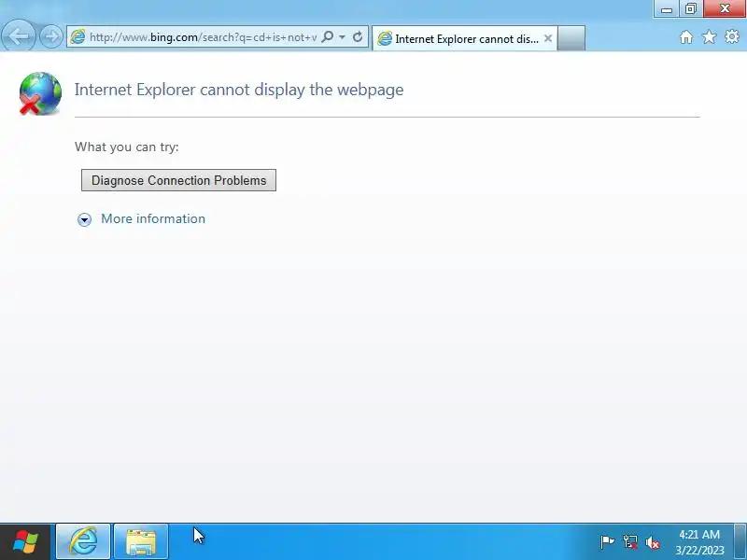Close the current tab with X
Screen dimensions: 747x560
pyautogui.click(x=548, y=38)
